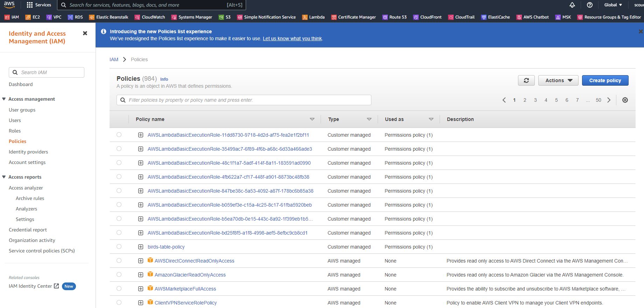Sort by Policy name column arrow

click(x=312, y=119)
